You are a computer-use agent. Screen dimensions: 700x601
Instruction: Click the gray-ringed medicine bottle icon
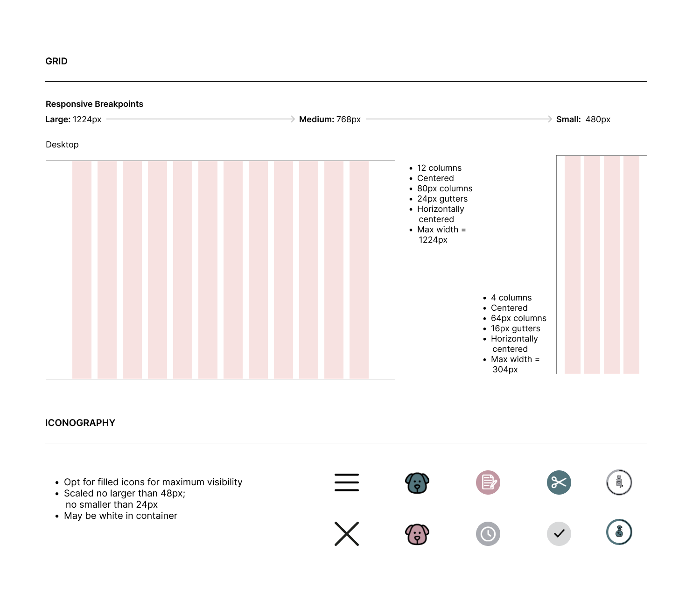point(619,482)
